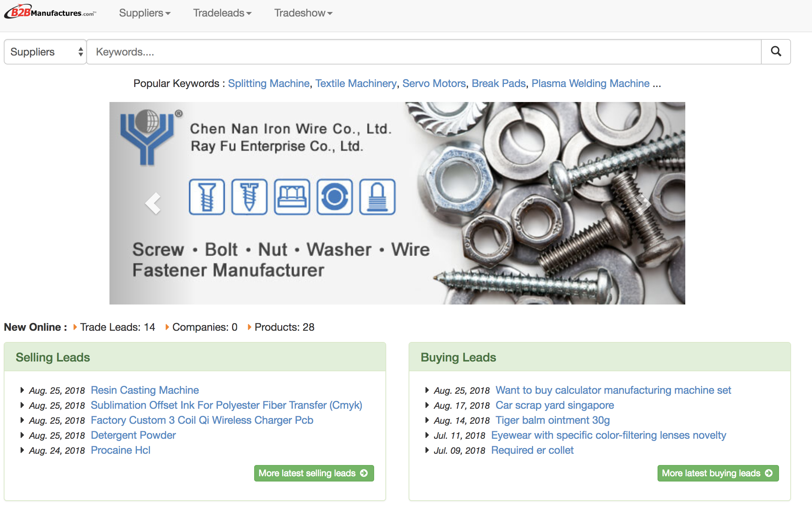Click the self-tapping screw icon in banner
This screenshot has width=812, height=513.
[249, 197]
